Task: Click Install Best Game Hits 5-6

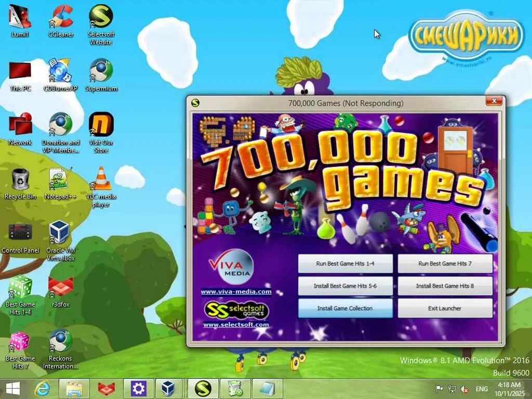Action: click(345, 286)
